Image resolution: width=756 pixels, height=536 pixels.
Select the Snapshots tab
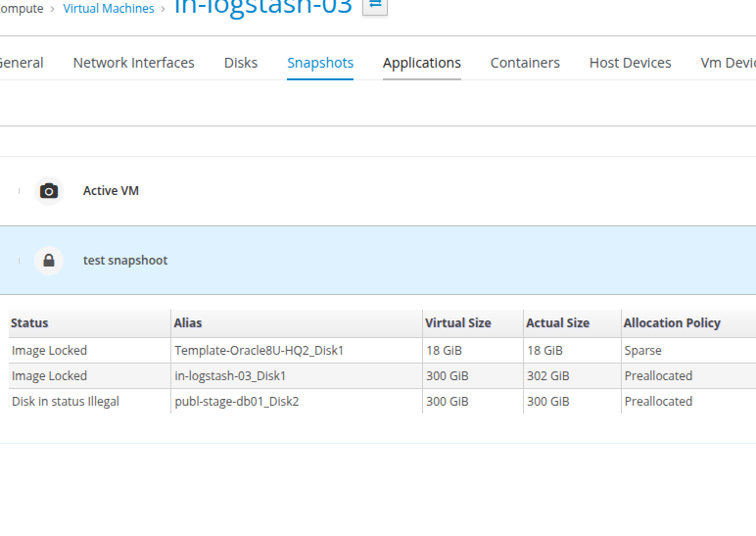pyautogui.click(x=320, y=63)
